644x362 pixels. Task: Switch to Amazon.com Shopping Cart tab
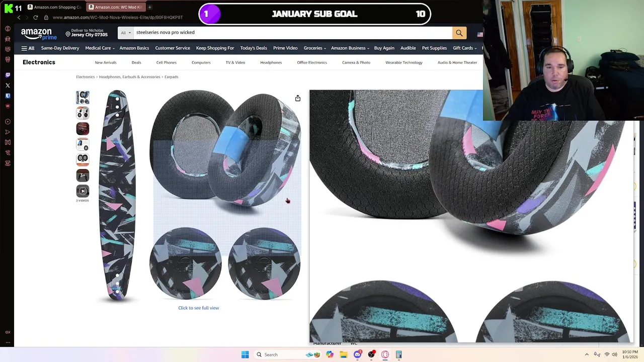pos(54,7)
